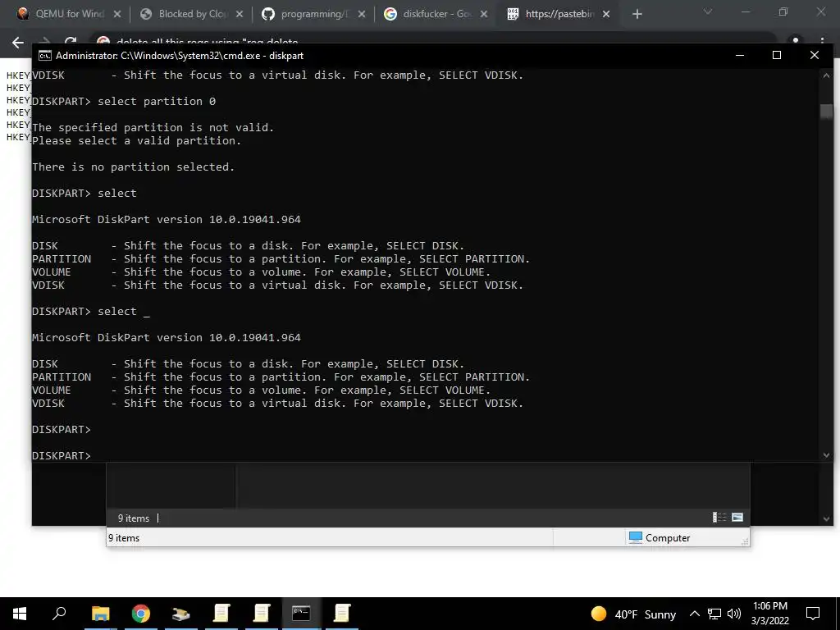Close the Blocked by Cloudflare tab

[x=240, y=15]
